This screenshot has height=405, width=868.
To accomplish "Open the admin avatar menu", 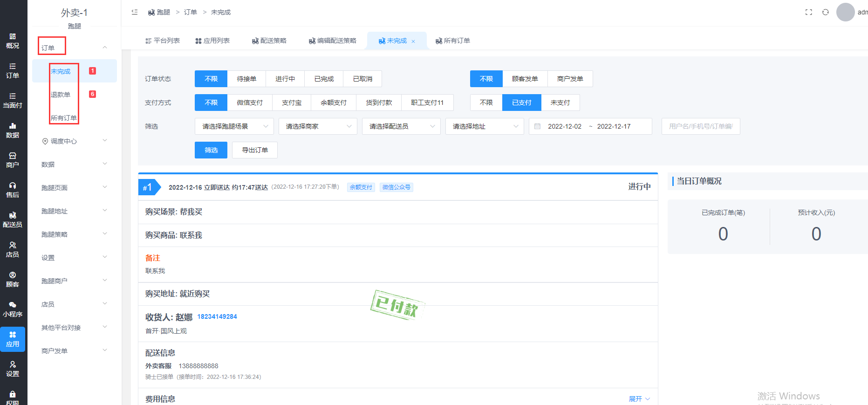I will [846, 12].
